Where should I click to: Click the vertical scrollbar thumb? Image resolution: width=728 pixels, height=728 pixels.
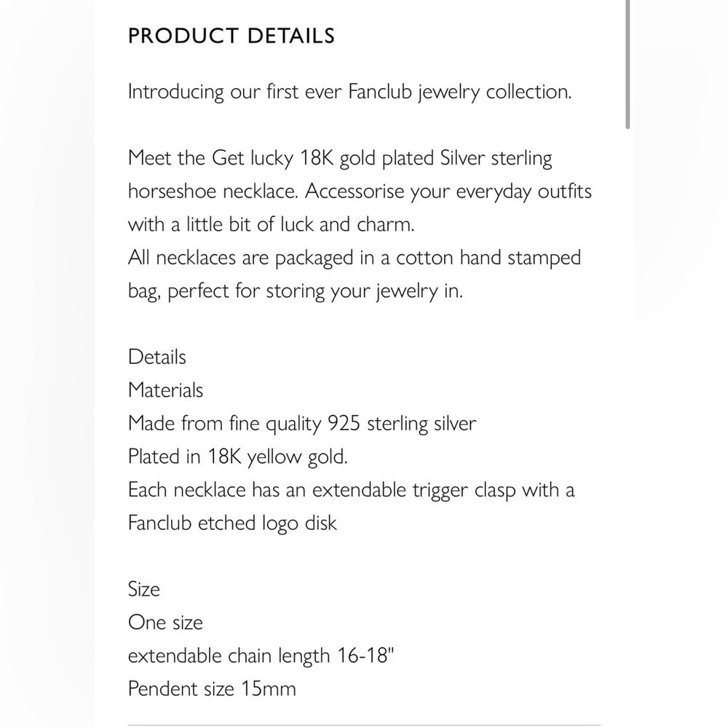628,64
